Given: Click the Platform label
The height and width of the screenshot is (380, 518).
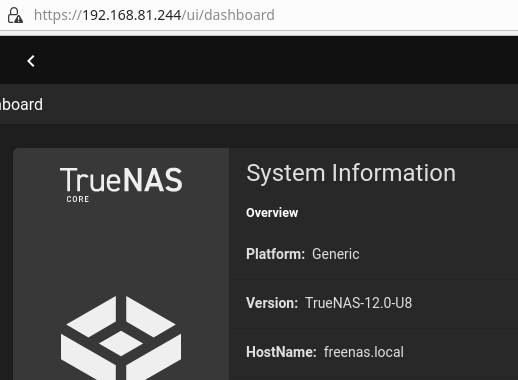Looking at the screenshot, I should pyautogui.click(x=275, y=254).
